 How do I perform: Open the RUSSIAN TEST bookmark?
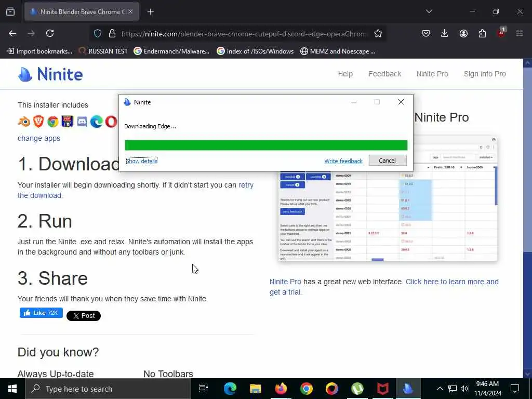click(102, 51)
